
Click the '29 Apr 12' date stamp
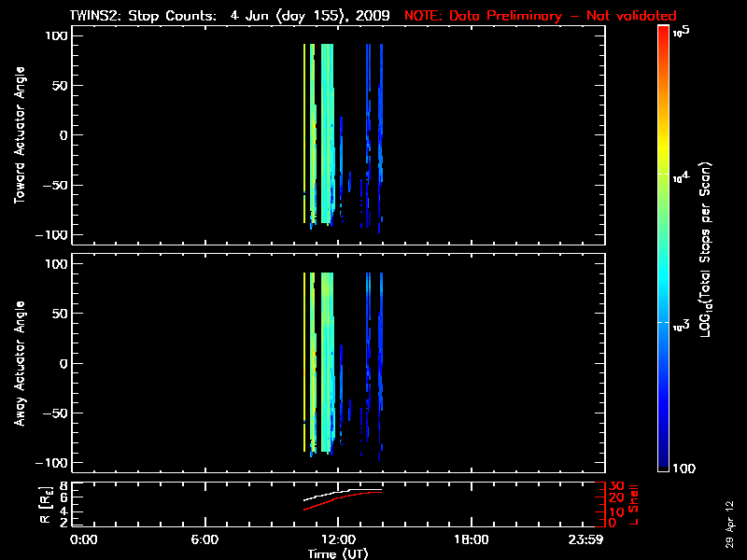731,521
